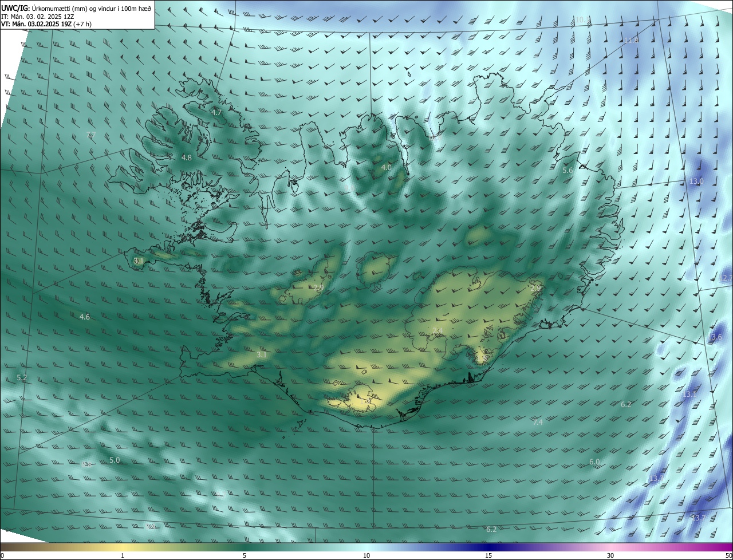Image resolution: width=733 pixels, height=560 pixels.
Task: Click the 12.7 value label at the map edge
Action: pyautogui.click(x=726, y=278)
